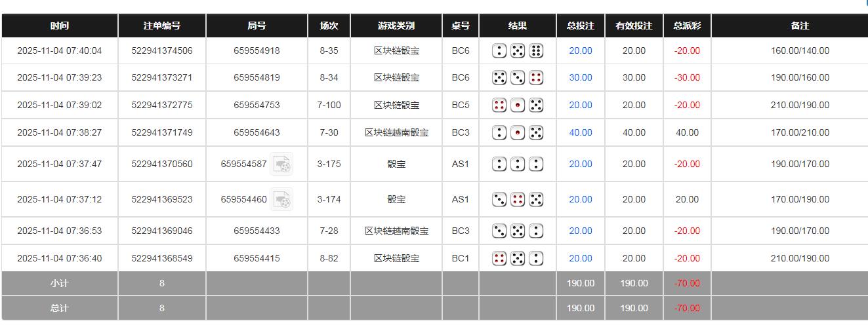The width and height of the screenshot is (868, 325).
Task: Click the 注单编号 column header
Action: coord(162,26)
